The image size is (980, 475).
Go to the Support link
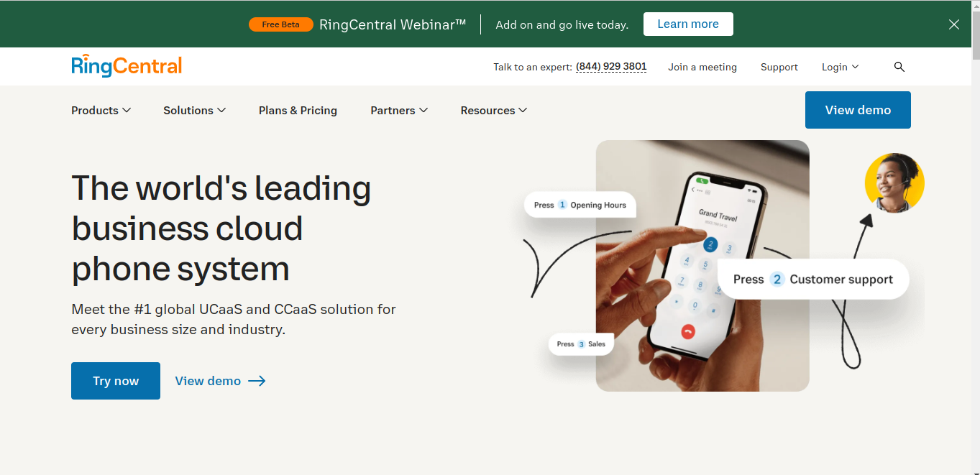(779, 67)
